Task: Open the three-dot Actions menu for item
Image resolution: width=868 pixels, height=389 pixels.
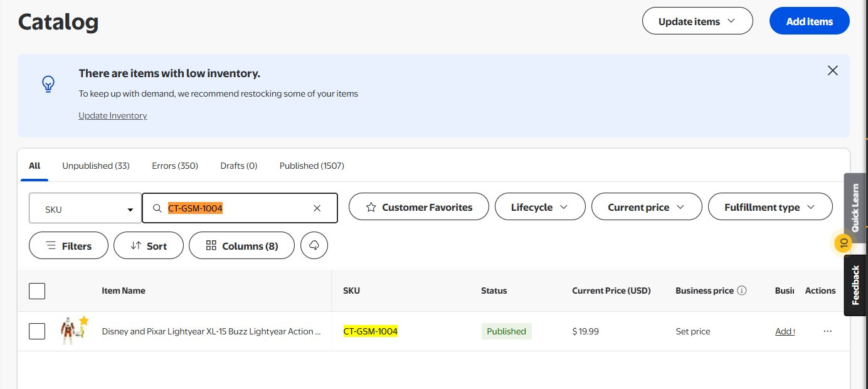Action: 828,331
